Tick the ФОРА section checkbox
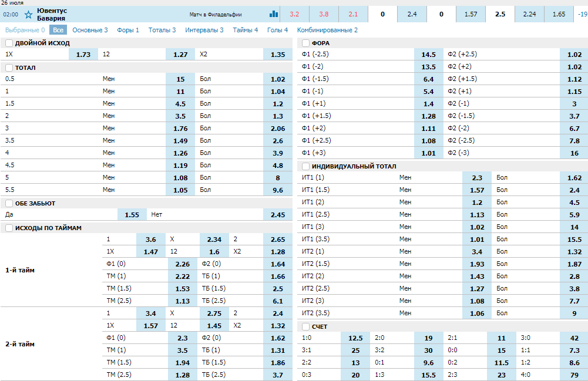 pos(305,43)
